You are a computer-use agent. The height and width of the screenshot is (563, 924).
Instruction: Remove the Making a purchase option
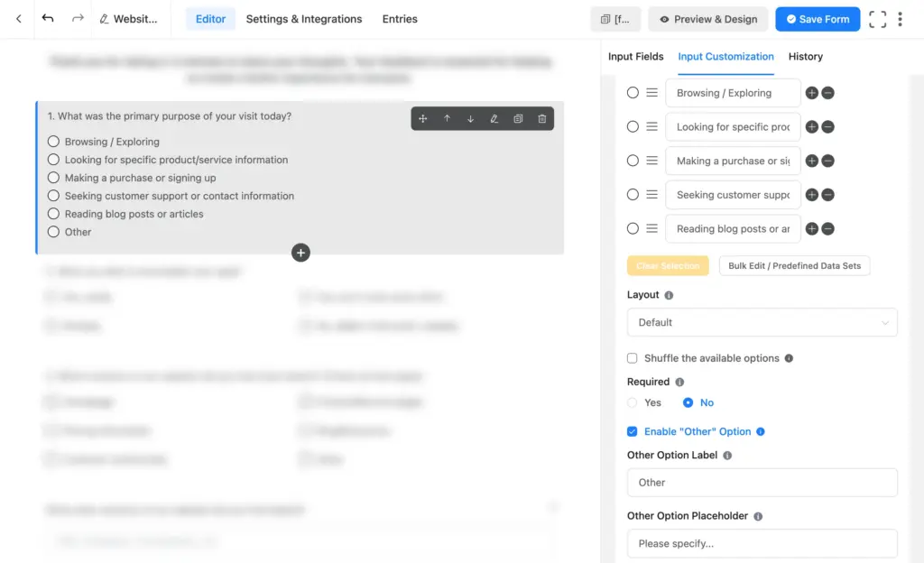tap(827, 161)
